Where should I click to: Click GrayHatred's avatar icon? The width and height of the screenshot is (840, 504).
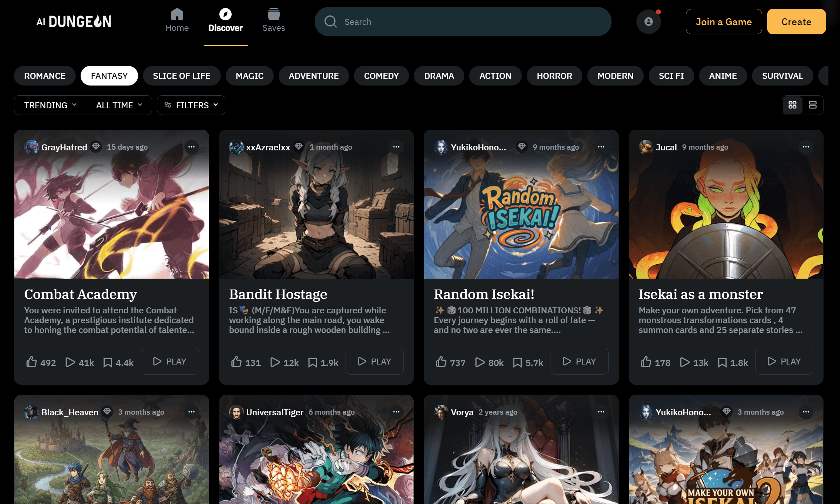click(x=31, y=147)
